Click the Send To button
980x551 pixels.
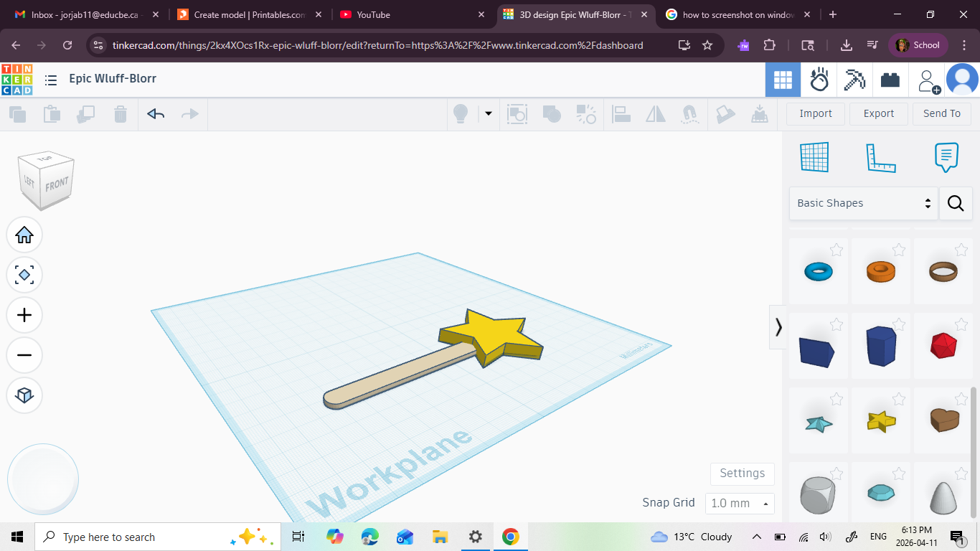coord(942,113)
